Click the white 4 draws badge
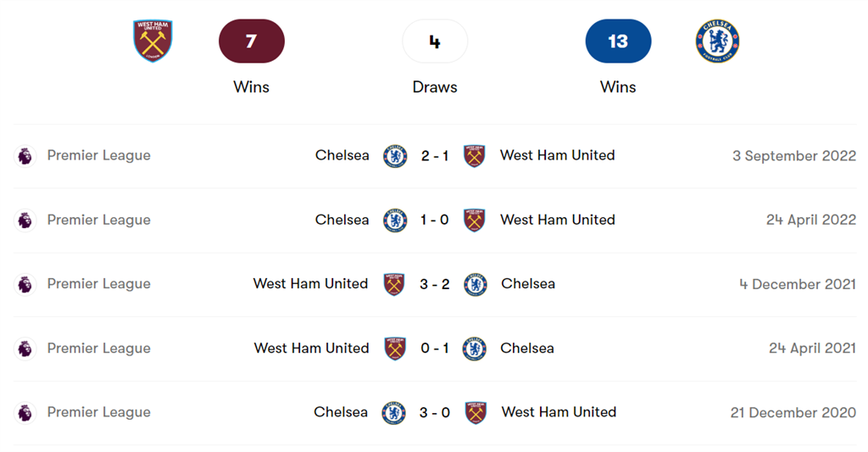The width and height of the screenshot is (868, 452). pos(435,42)
